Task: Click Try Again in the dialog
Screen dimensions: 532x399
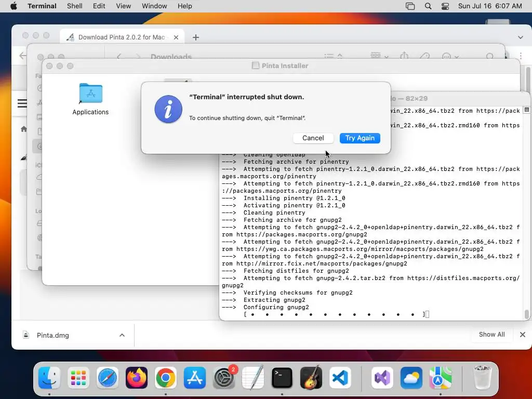Action: [x=360, y=138]
